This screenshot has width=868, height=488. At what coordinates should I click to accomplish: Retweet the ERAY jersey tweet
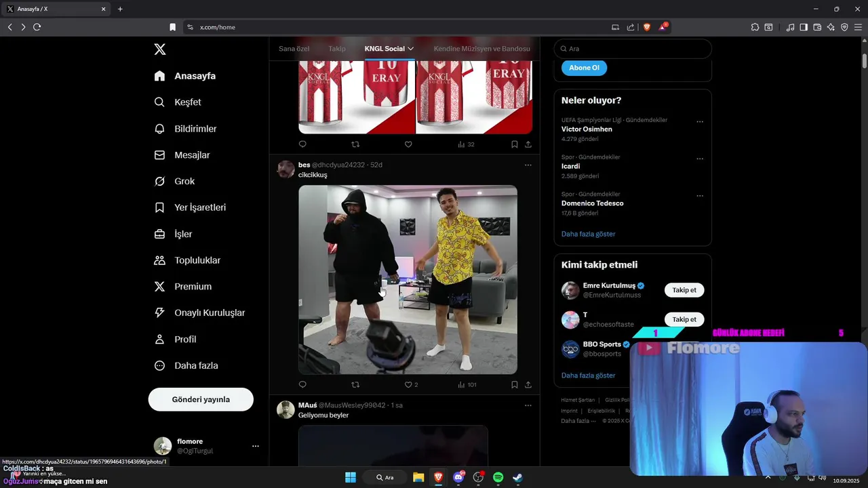pyautogui.click(x=355, y=144)
